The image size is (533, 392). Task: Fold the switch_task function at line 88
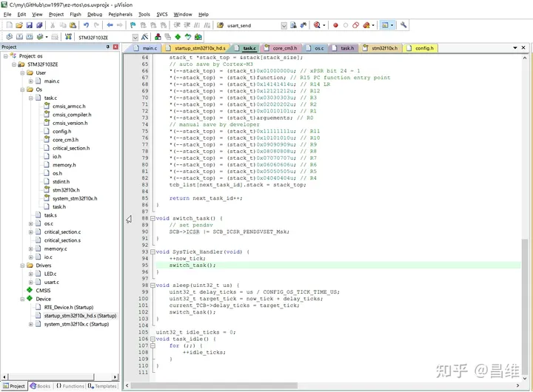(152, 218)
